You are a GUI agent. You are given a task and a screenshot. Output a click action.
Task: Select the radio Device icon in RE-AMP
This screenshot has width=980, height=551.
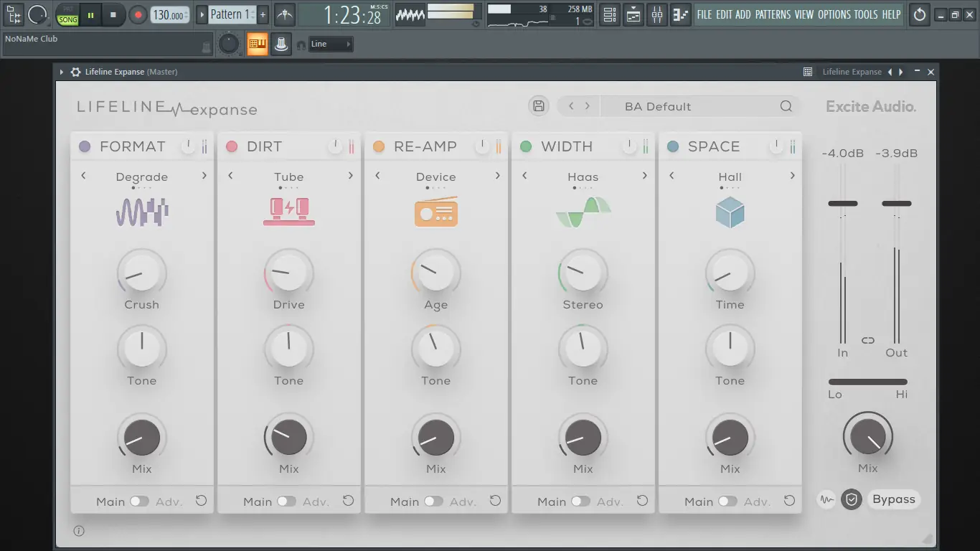pyautogui.click(x=435, y=211)
